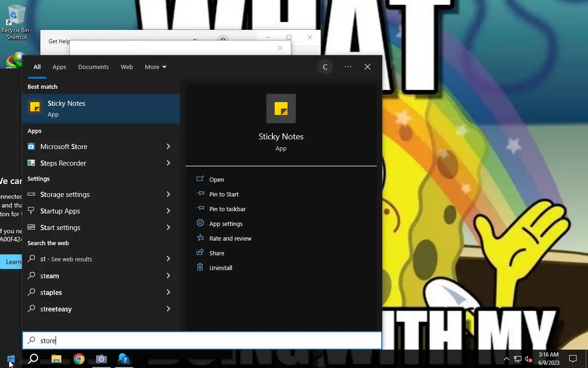Image resolution: width=588 pixels, height=368 pixels.
Task: Click the Storage settings icon
Action: [x=31, y=194]
